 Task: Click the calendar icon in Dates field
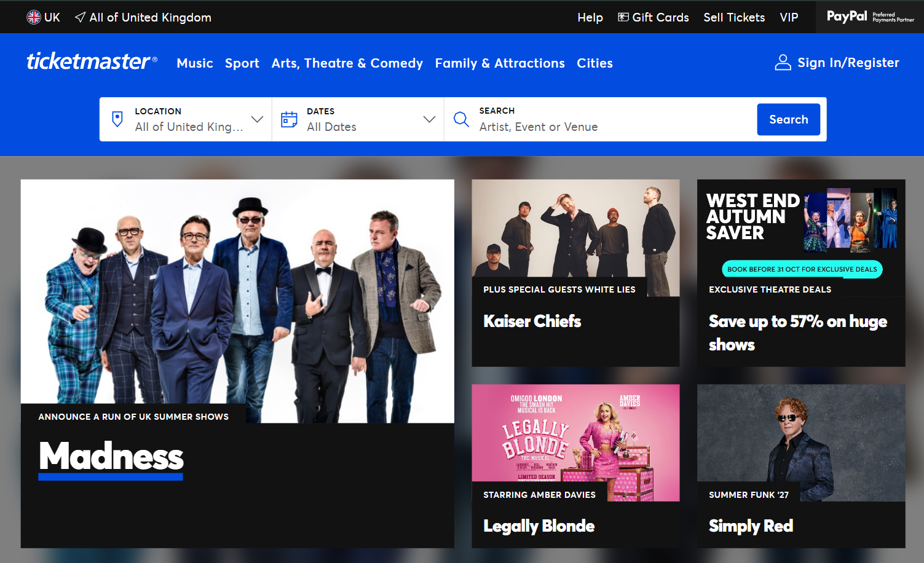(x=289, y=119)
